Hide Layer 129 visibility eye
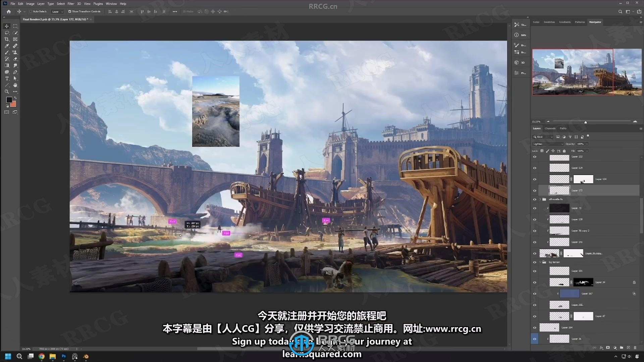 pyautogui.click(x=535, y=168)
